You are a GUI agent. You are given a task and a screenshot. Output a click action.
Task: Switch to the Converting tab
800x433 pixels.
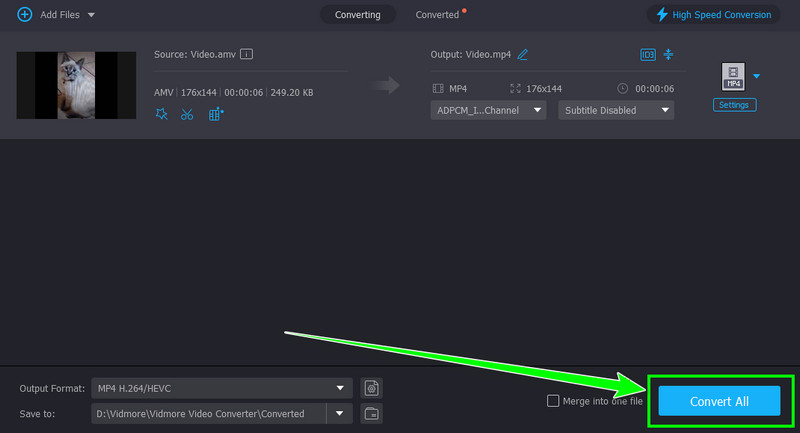357,15
